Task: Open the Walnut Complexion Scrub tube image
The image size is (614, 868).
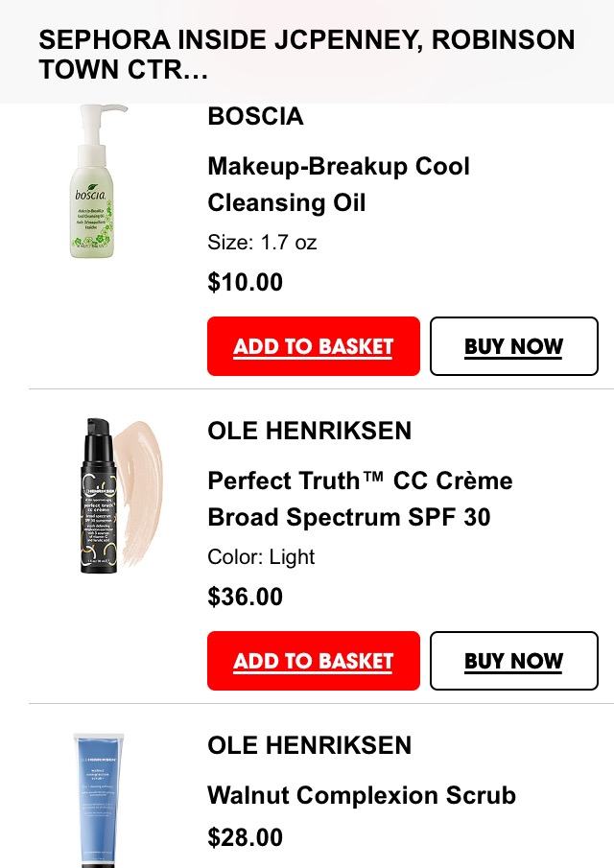Action: click(99, 800)
